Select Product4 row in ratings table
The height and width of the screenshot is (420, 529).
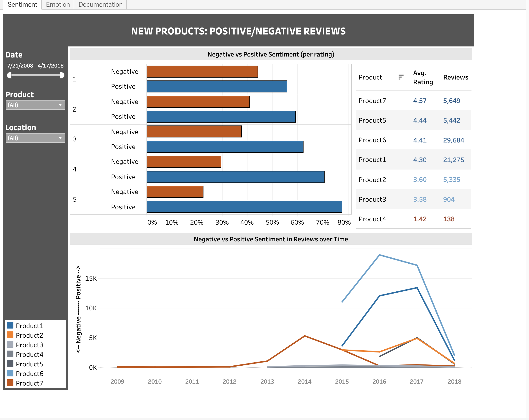(x=372, y=219)
